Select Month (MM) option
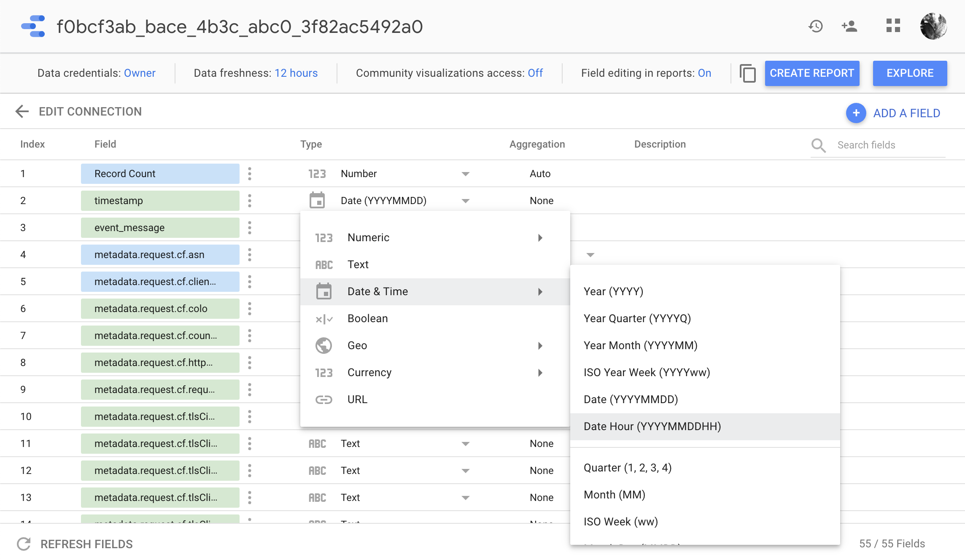This screenshot has height=560, width=965. 705,495
